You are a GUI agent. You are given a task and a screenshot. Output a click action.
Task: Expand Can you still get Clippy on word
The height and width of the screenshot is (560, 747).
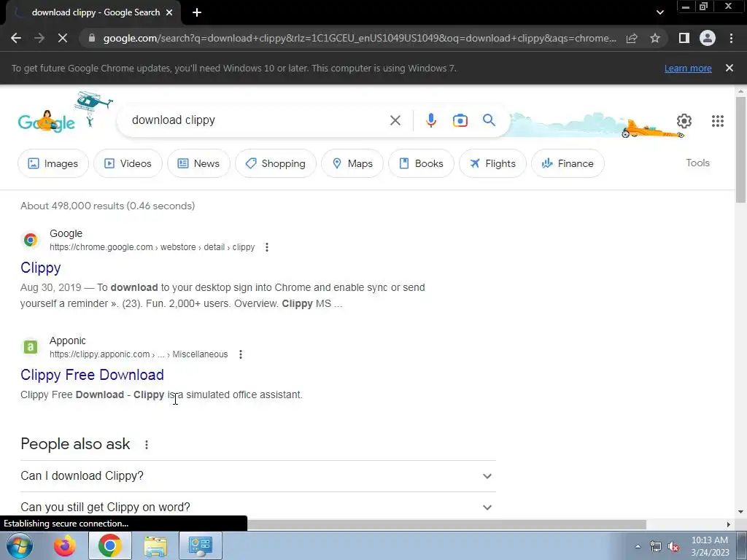coord(258,507)
